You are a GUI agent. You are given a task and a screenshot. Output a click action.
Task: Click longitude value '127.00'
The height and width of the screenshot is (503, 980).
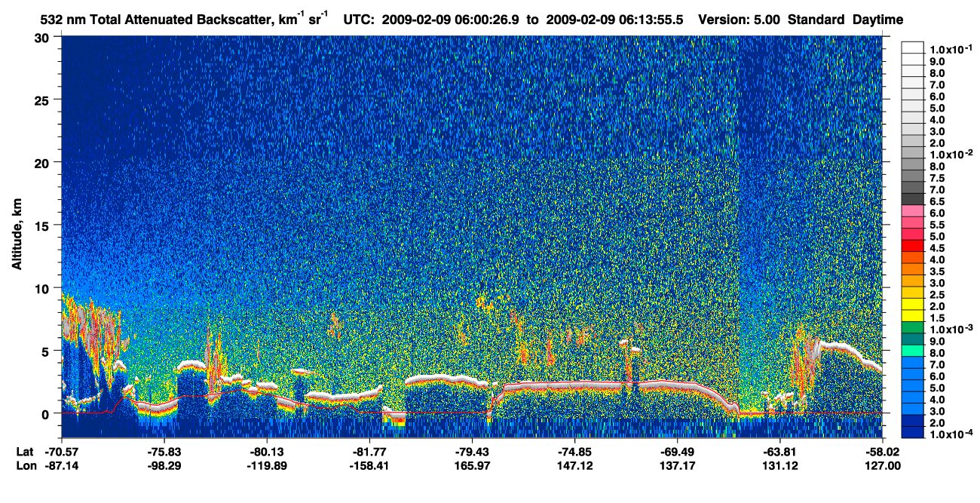(882, 465)
